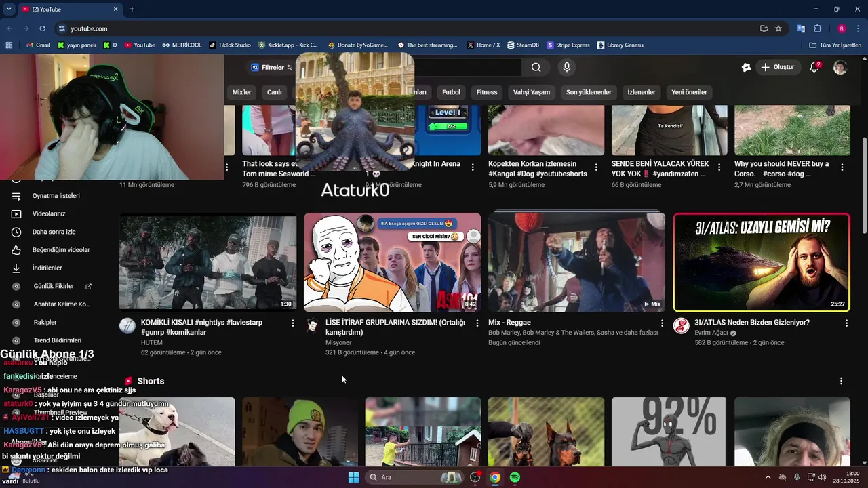This screenshot has height=488, width=868.
Task: Click the Evrim Ağacı channel avatar
Action: tap(681, 326)
